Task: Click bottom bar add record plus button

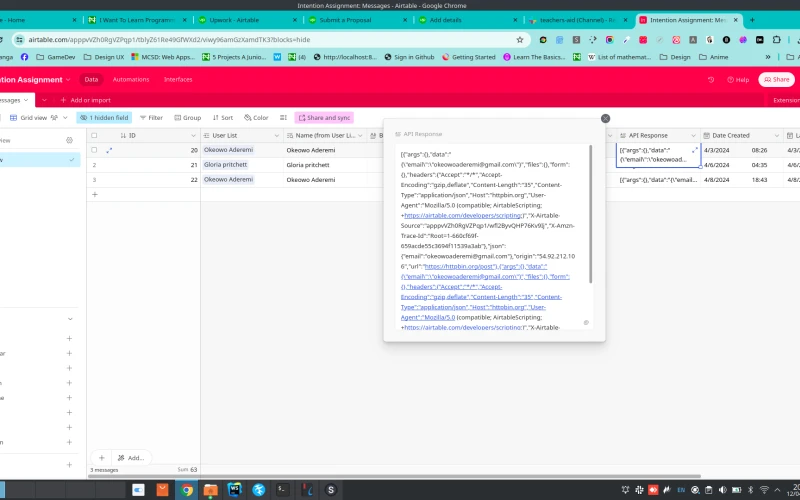Action: click(102, 458)
